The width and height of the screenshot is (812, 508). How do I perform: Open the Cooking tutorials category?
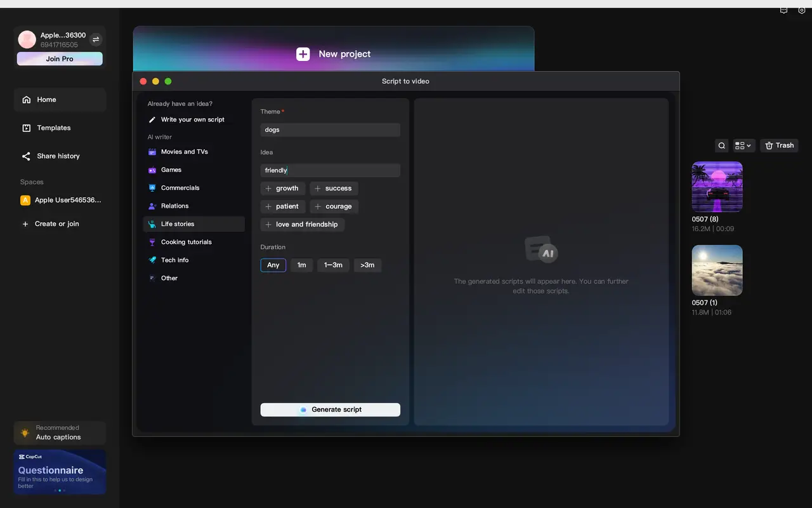[x=193, y=242]
